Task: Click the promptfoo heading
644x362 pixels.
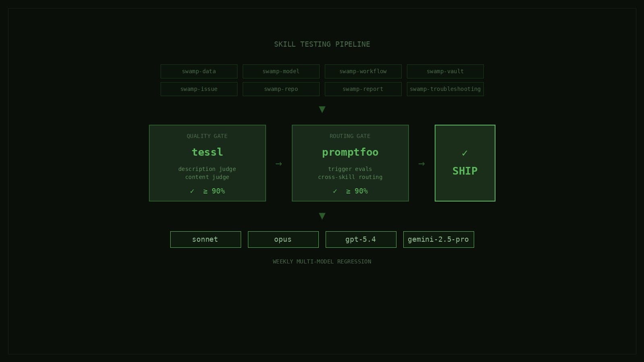Action: [x=350, y=152]
